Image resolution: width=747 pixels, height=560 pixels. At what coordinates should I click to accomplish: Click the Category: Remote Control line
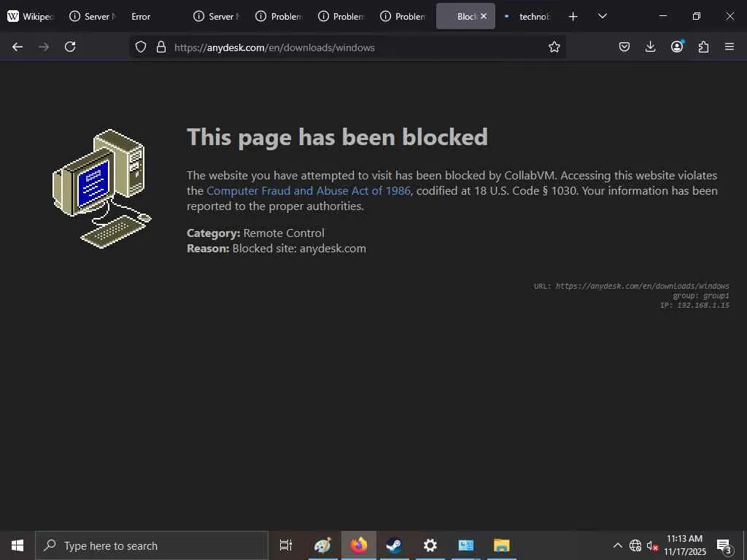[x=255, y=233]
